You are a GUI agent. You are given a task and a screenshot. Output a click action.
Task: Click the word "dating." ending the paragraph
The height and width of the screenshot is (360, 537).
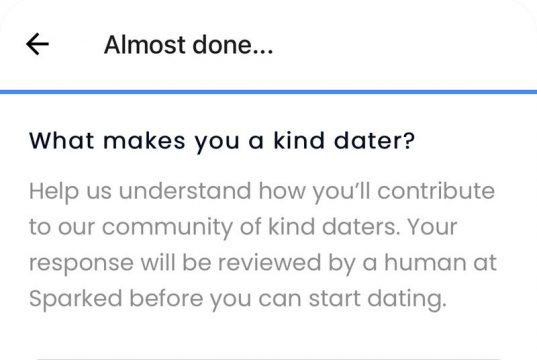click(407, 299)
